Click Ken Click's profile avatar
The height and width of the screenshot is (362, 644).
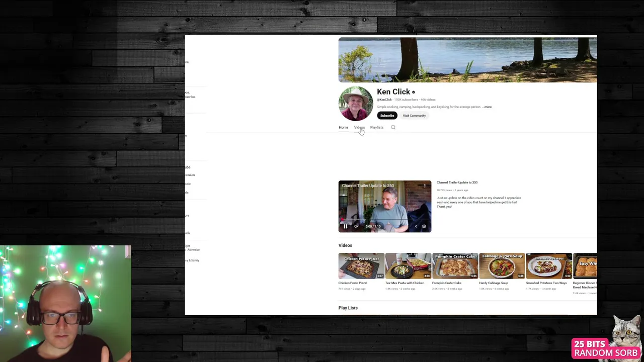[x=356, y=104]
